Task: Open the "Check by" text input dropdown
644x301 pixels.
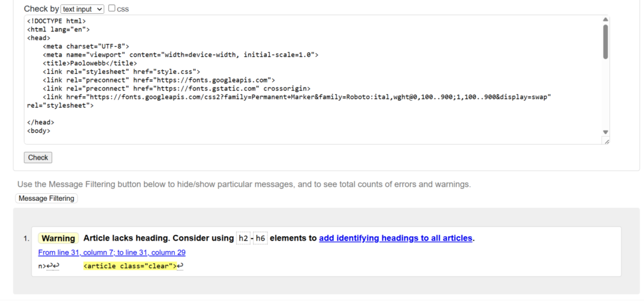Action: pyautogui.click(x=82, y=9)
